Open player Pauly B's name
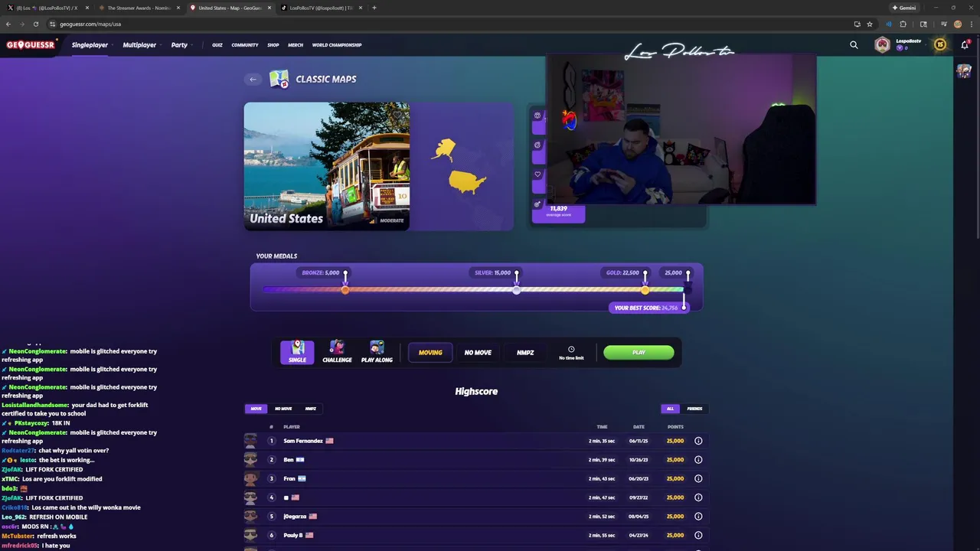980x551 pixels. [293, 535]
